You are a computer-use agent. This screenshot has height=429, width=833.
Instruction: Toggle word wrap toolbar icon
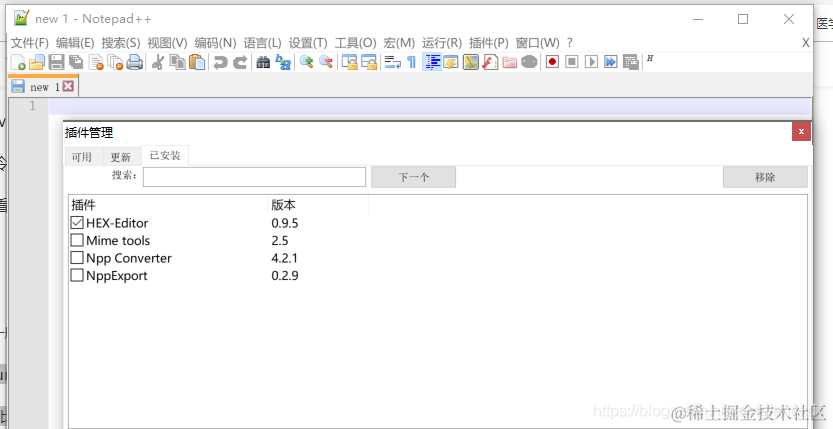click(393, 62)
